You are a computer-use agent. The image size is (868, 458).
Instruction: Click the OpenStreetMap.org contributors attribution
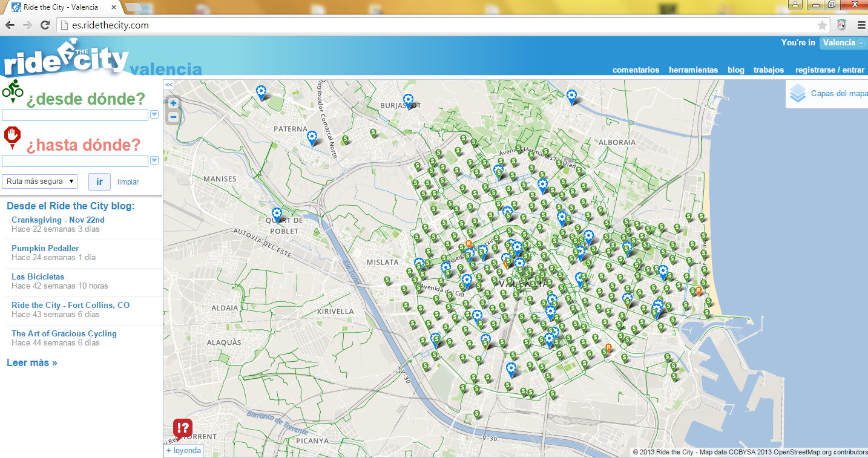coord(821,452)
